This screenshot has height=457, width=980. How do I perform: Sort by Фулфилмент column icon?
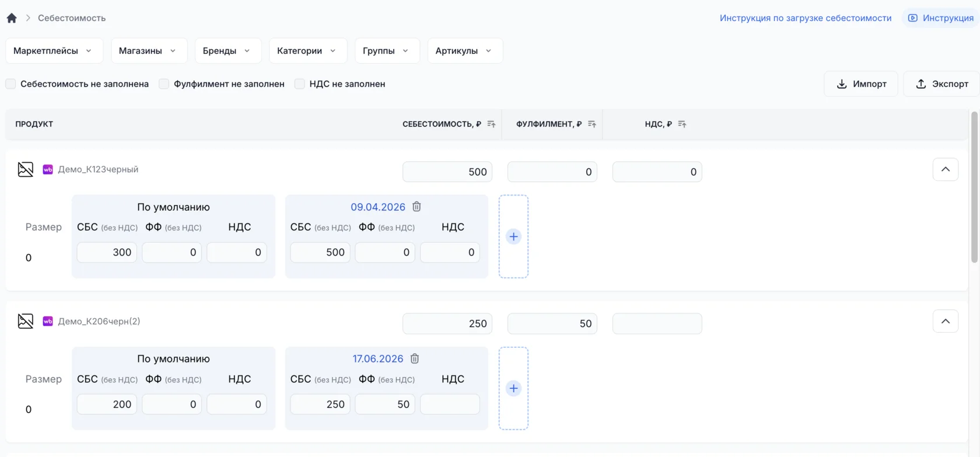pos(592,124)
